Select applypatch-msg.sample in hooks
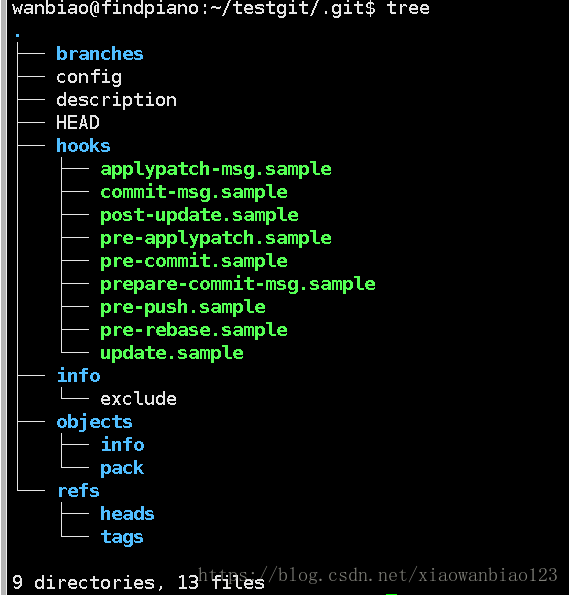Screen dimensions: 569x595 click(216, 169)
